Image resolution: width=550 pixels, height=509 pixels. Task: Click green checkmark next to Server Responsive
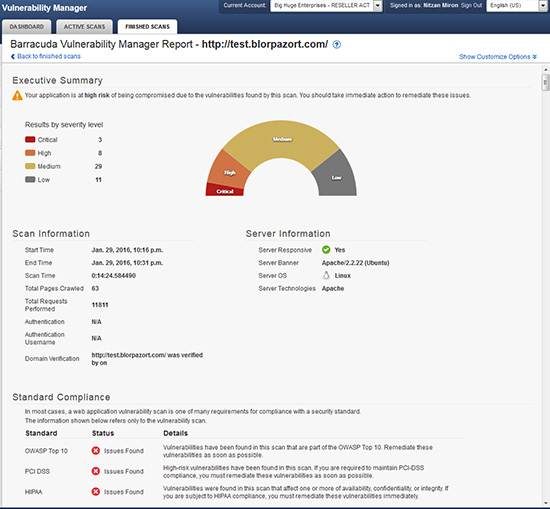[x=326, y=250]
